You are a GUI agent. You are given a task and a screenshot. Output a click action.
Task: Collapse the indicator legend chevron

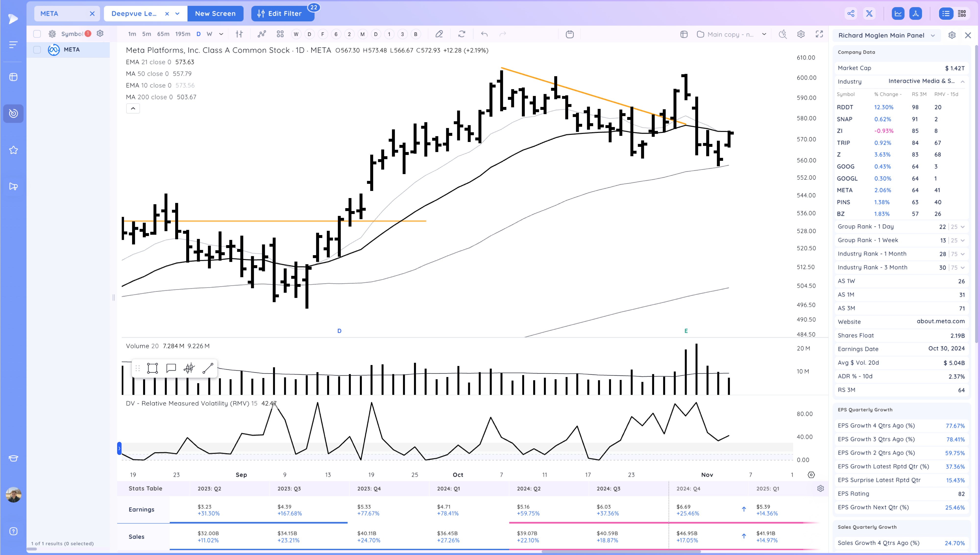click(x=133, y=109)
